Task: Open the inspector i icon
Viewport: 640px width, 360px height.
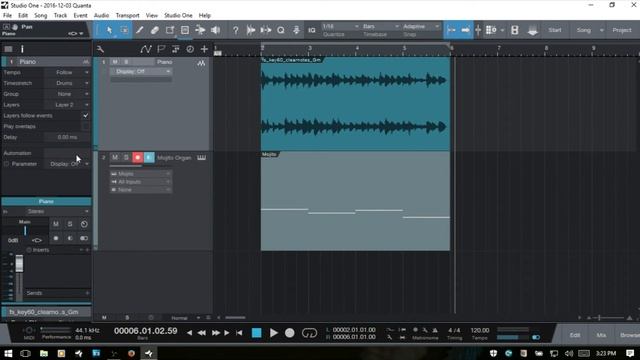Action: 22,49
